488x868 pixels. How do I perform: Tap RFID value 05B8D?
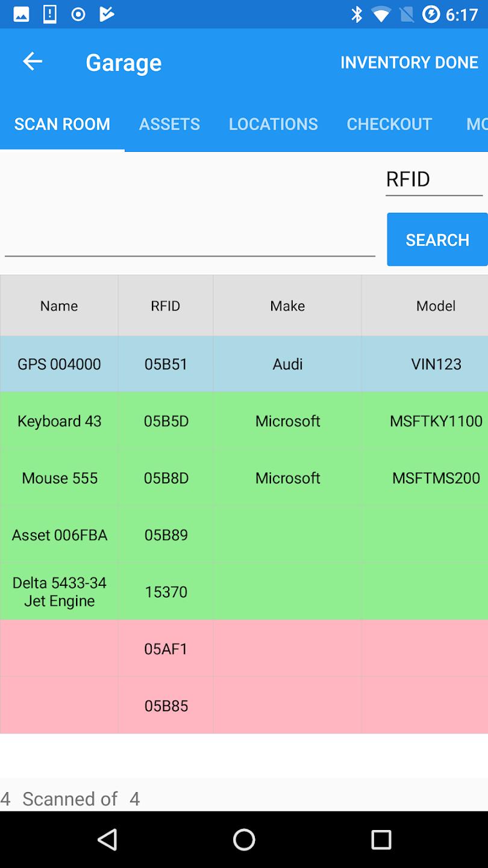tap(166, 478)
